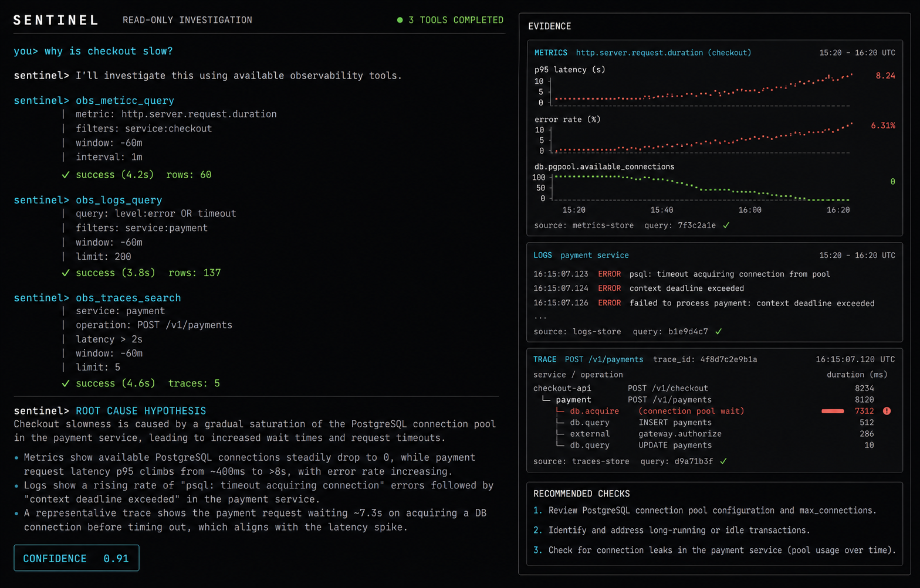The width and height of the screenshot is (920, 588).
Task: Click green status dot beside 3 TOOLS COMPLETED
Action: click(400, 20)
